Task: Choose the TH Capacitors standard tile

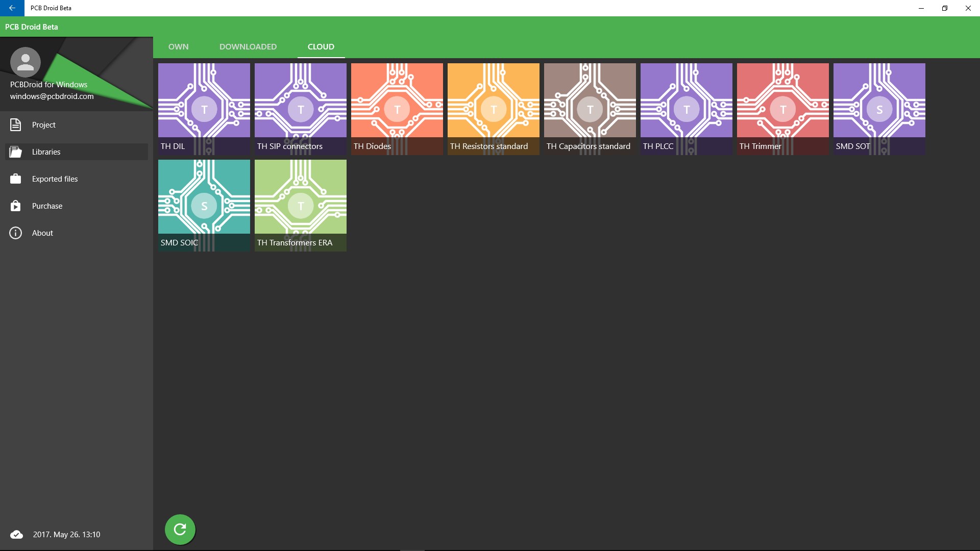Action: tap(590, 109)
